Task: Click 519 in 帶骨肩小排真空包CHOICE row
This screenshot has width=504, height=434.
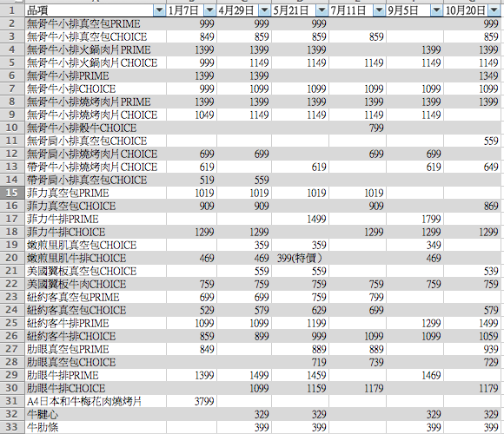Action: pos(191,180)
